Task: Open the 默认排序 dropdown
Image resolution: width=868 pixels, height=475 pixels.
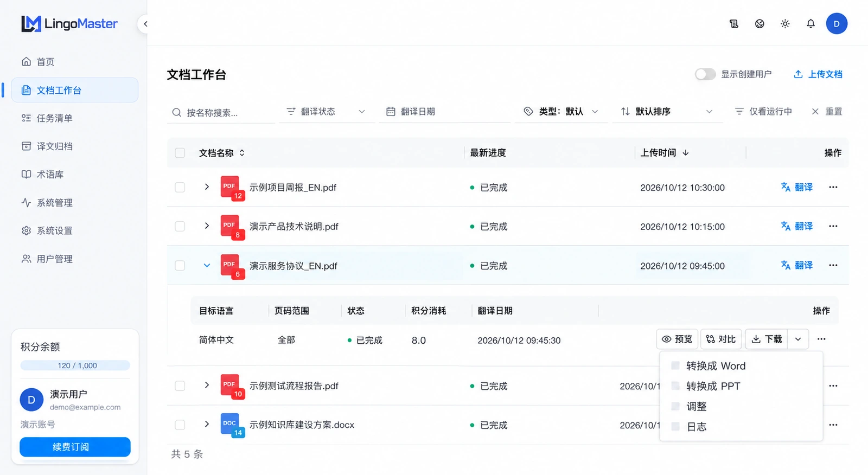Action: pos(667,112)
